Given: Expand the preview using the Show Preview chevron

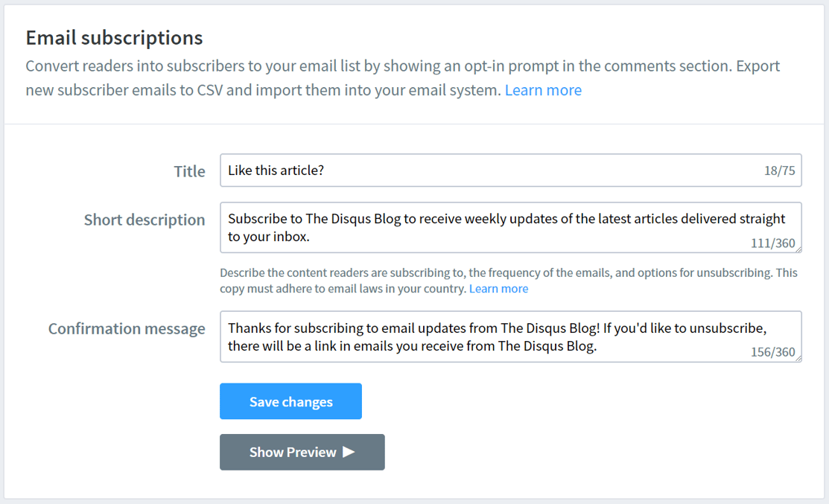Looking at the screenshot, I should point(349,451).
